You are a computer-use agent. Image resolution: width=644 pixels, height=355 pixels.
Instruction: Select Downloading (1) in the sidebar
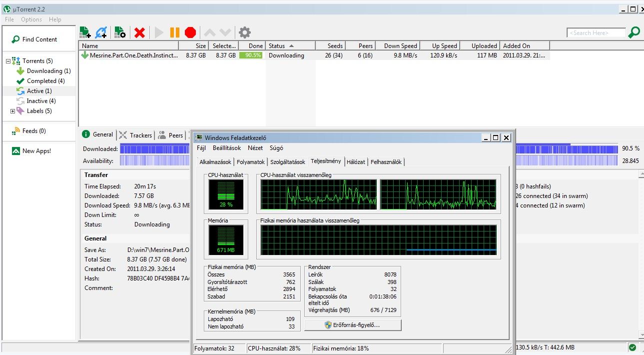(x=43, y=71)
